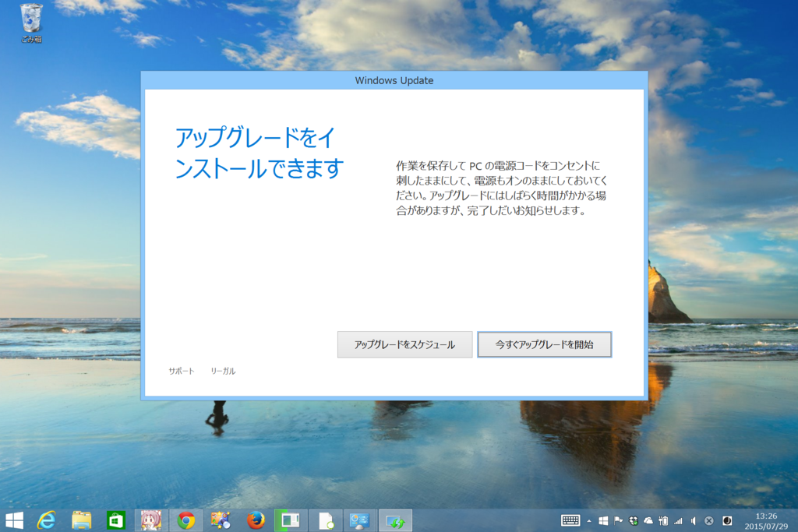Launch Internet Explorer from the taskbar
Screen dimensions: 798x532
47,520
